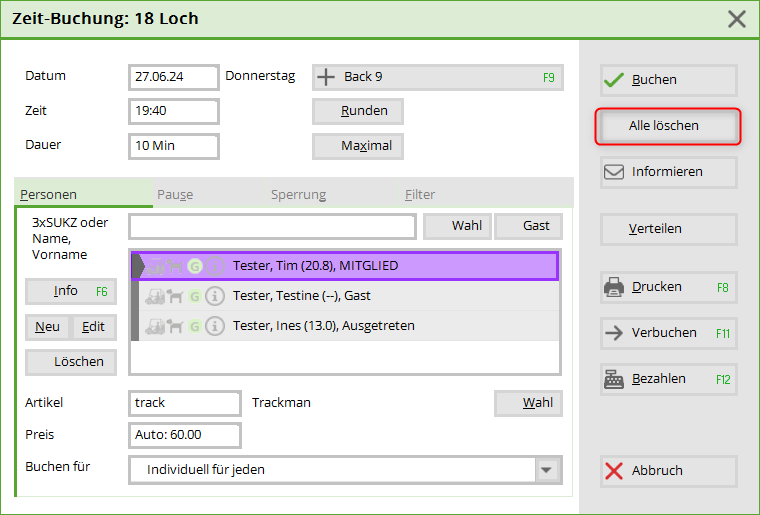Toggle the green G marker for Tester, Testine
This screenshot has width=760, height=515.
pos(195,296)
